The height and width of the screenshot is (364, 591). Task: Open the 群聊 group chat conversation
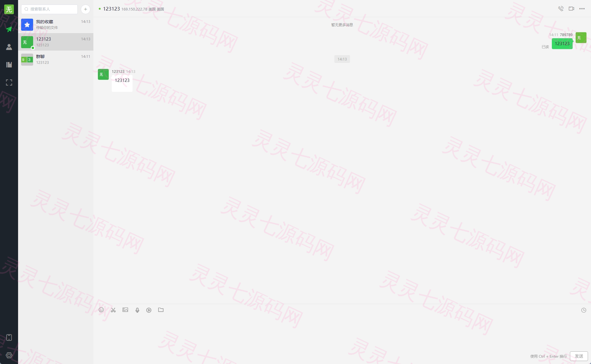[x=56, y=59]
